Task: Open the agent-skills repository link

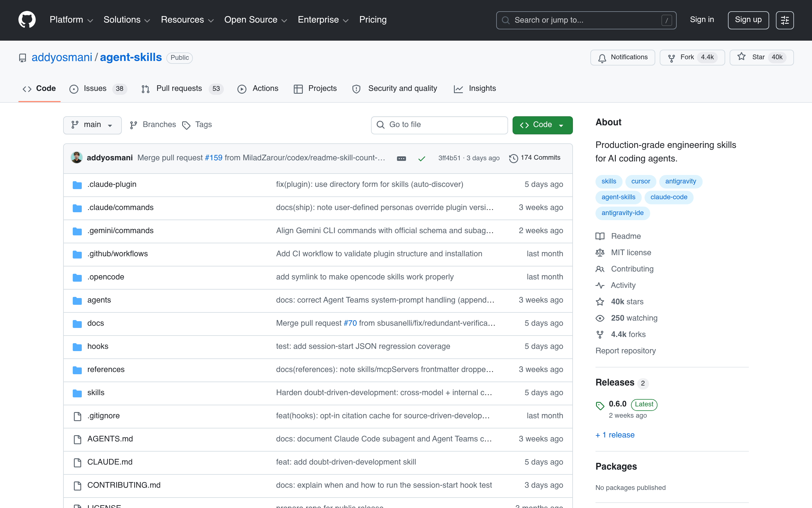Action: click(x=131, y=58)
